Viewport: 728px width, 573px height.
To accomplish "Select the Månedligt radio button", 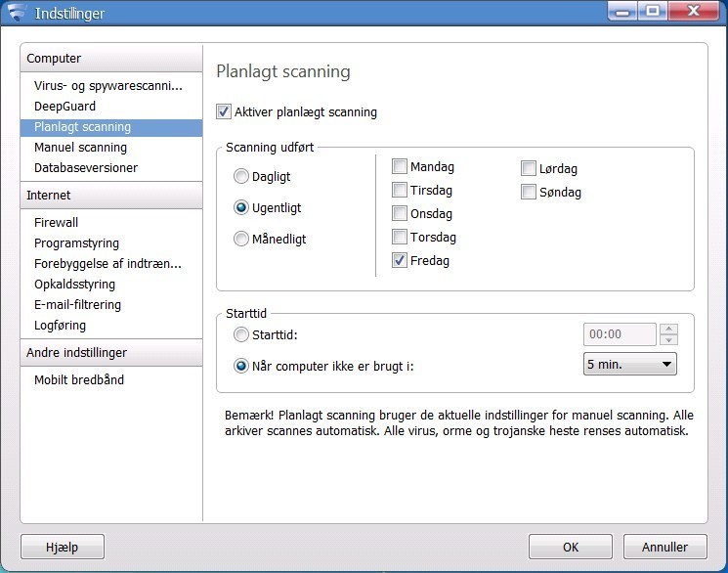I will click(241, 239).
